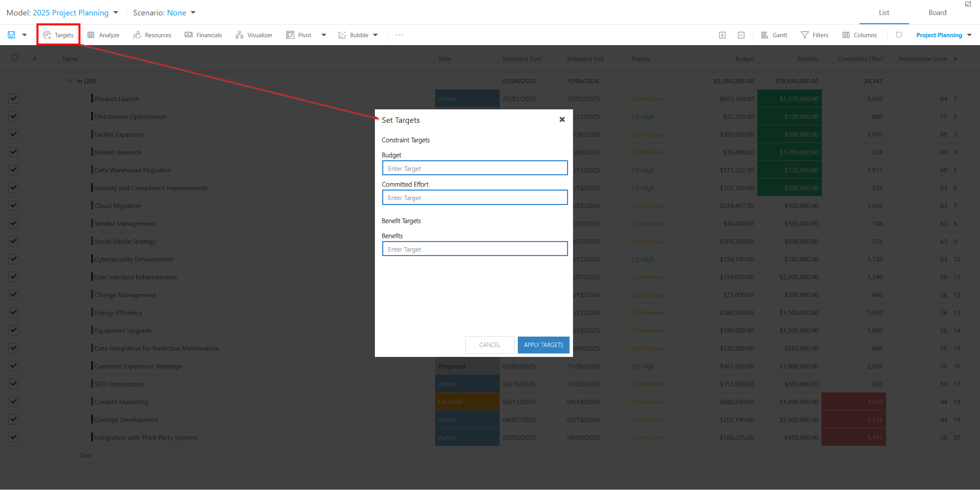Open the Financials tool
This screenshot has height=490, width=980.
click(203, 35)
